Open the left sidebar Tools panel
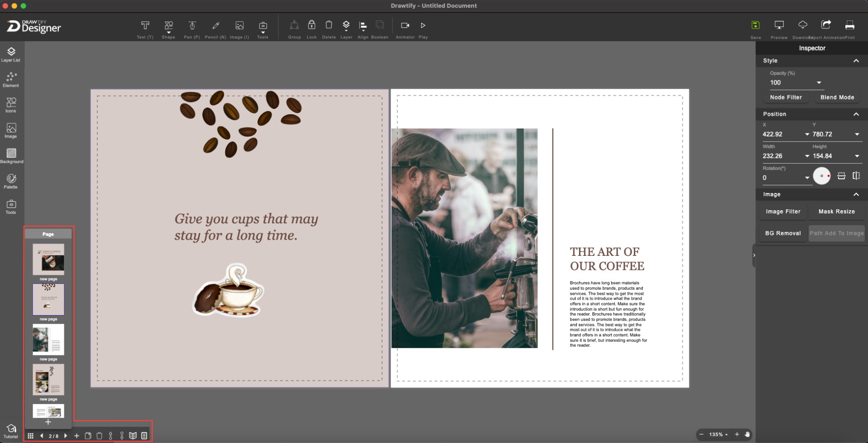The width and height of the screenshot is (868, 443). click(x=11, y=207)
